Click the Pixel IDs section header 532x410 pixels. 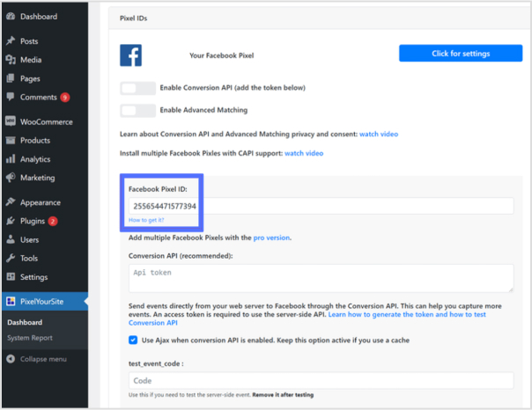tap(133, 18)
